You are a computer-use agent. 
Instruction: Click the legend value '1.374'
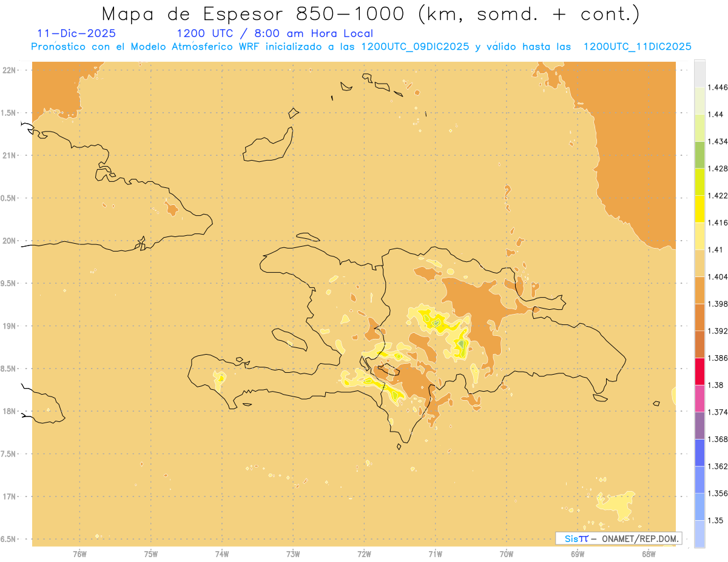pyautogui.click(x=718, y=412)
